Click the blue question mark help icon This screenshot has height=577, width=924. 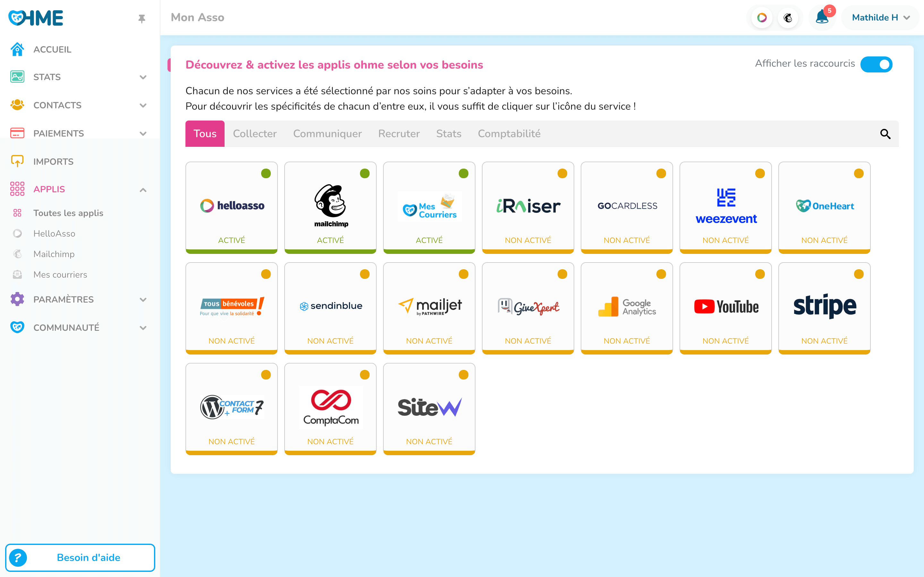pos(18,557)
